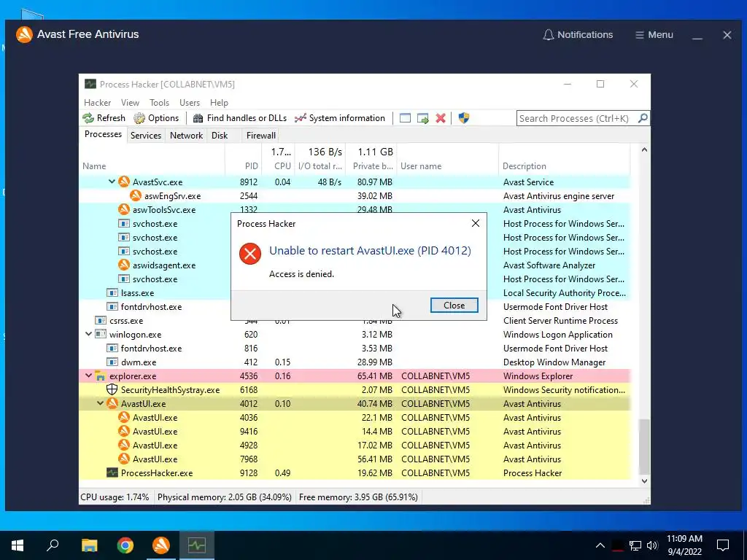The height and width of the screenshot is (560, 747).
Task: Open Avast Notifications bell
Action: (549, 35)
